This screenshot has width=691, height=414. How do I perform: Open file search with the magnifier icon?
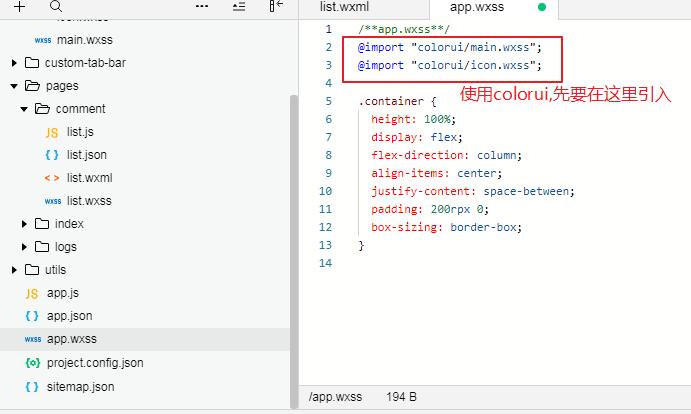[56, 6]
